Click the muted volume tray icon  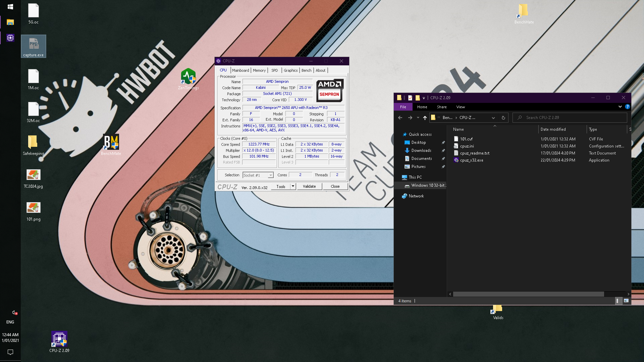click(14, 312)
